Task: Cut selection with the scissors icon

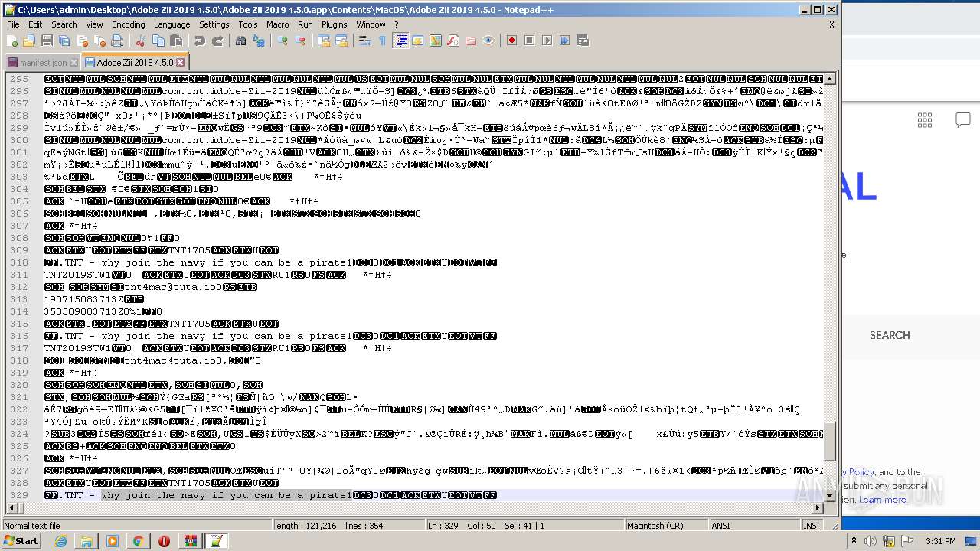Action: point(140,41)
